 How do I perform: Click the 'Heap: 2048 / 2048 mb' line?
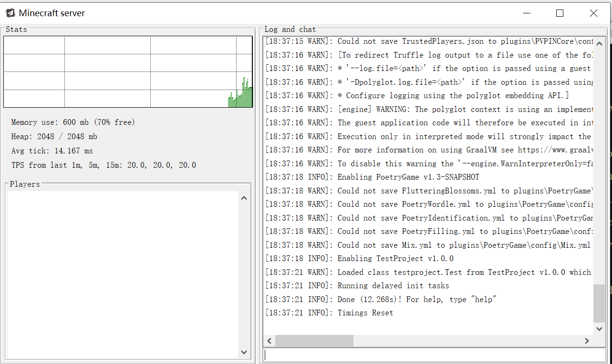pyautogui.click(x=54, y=137)
